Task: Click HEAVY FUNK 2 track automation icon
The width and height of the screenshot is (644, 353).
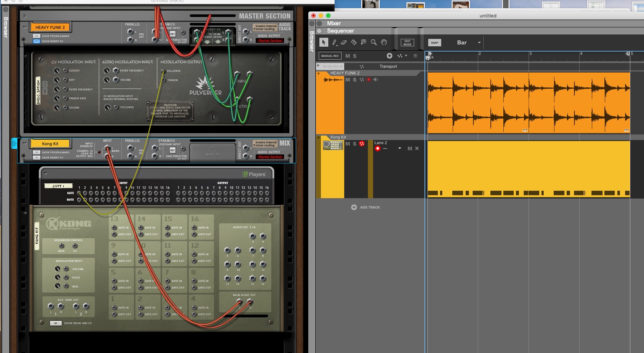Action: [x=362, y=80]
